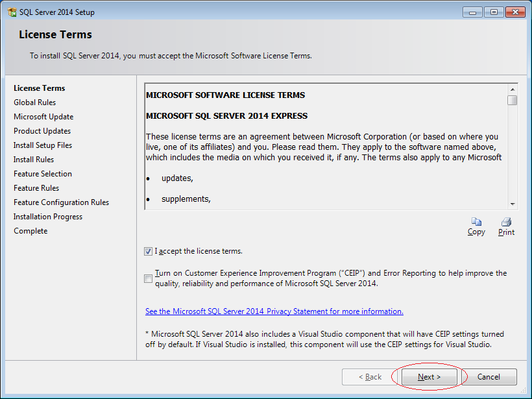Click the 'MICROSOFT SOFTWARE LICENSE TERMS' heading
This screenshot has height=399, width=532.
point(225,95)
